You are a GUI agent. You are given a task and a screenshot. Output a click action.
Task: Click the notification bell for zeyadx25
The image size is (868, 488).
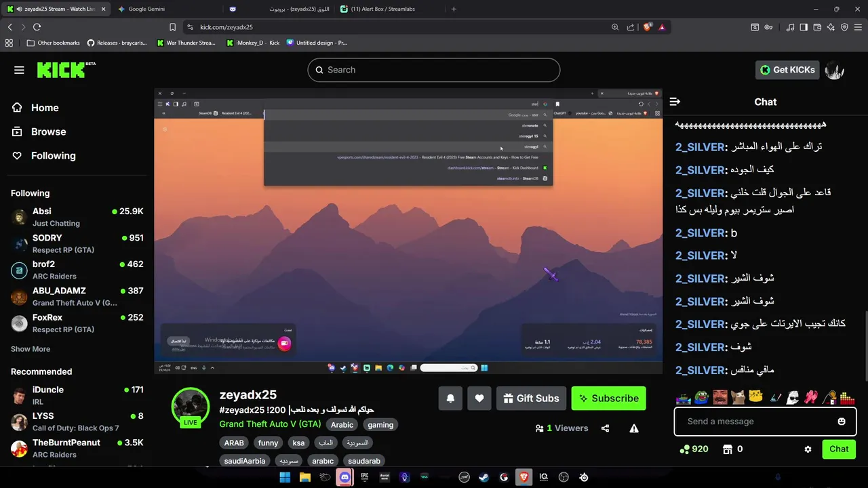coord(450,399)
